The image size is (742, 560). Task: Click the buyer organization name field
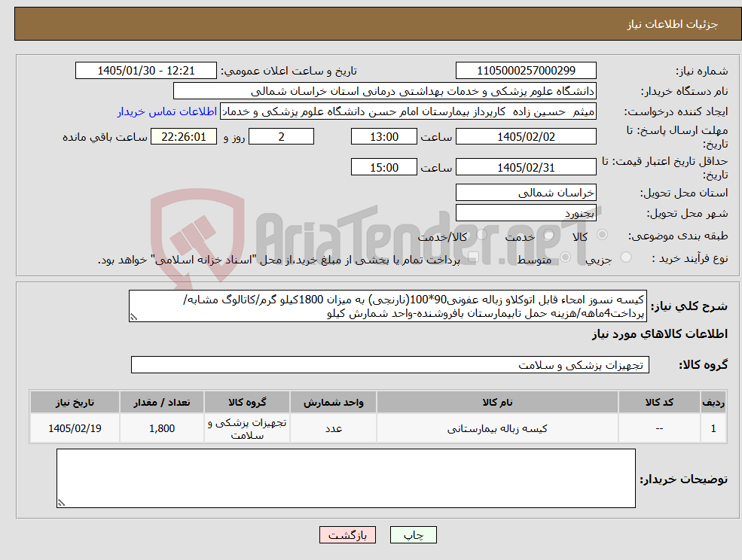point(385,91)
